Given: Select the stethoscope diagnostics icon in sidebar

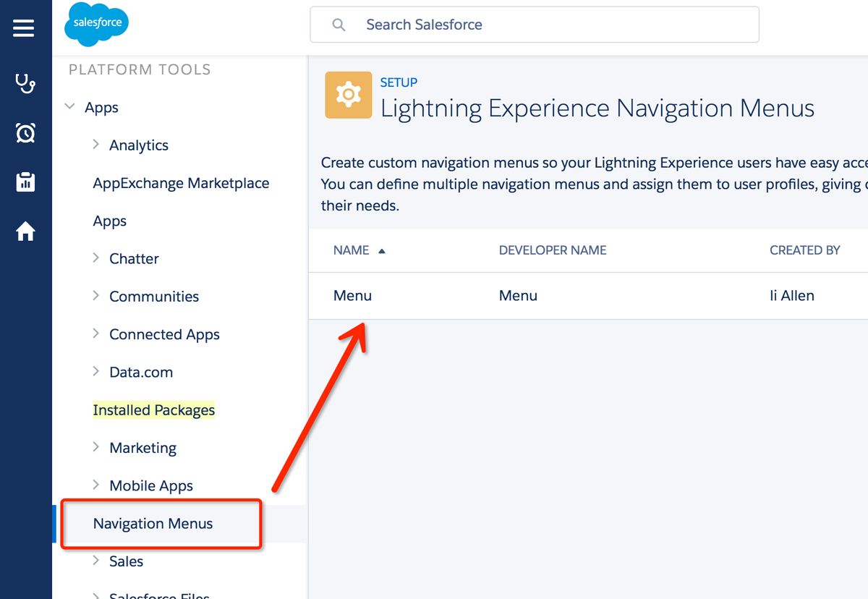Looking at the screenshot, I should click(x=25, y=82).
